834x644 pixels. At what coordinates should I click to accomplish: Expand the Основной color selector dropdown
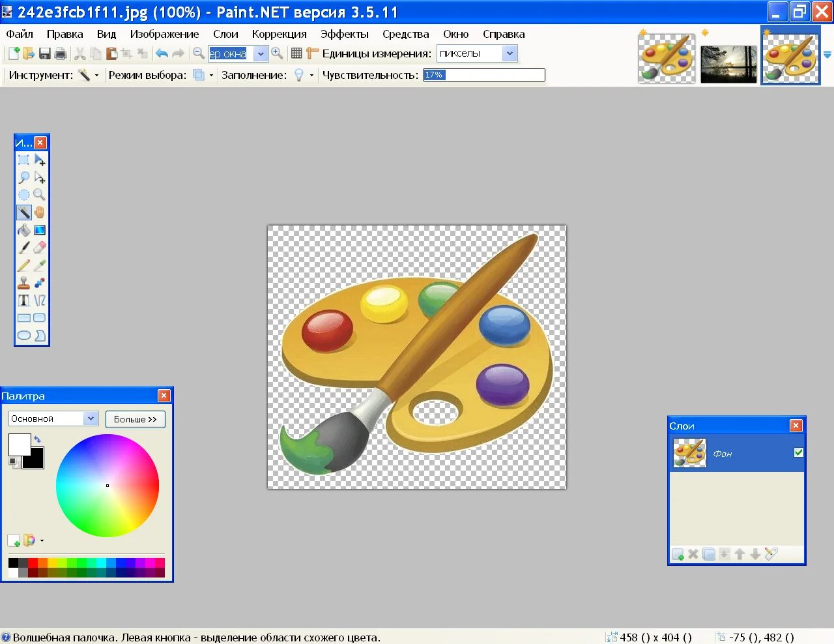(x=91, y=418)
